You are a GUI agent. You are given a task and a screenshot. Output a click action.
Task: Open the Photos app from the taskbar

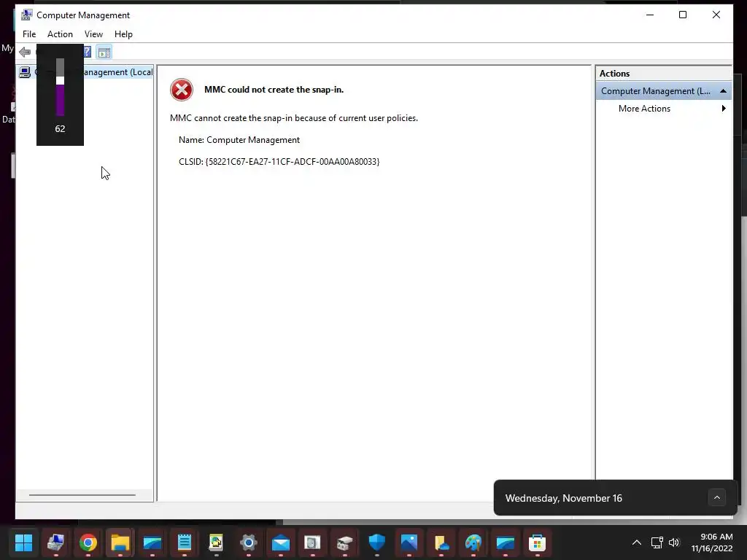[x=409, y=542]
